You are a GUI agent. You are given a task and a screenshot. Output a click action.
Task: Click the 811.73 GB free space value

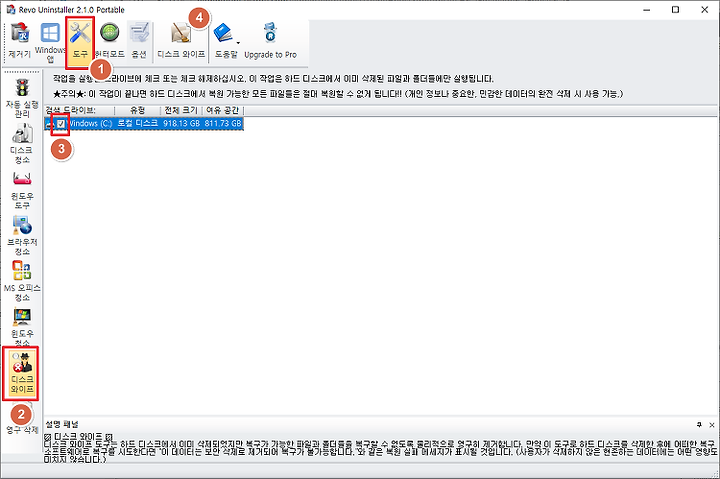point(223,123)
